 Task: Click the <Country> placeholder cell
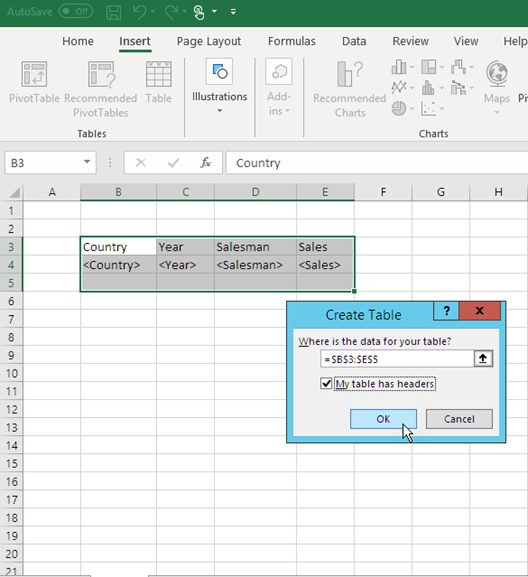[x=118, y=265]
